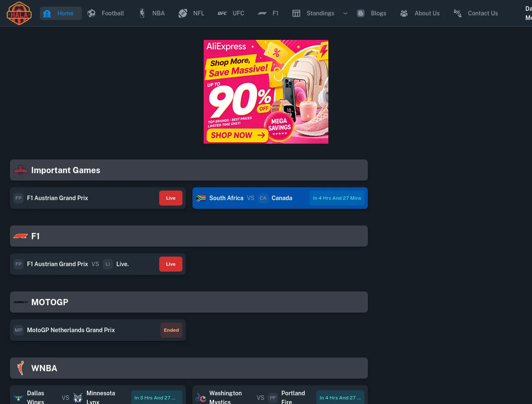This screenshot has height=404, width=532.
Task: Click the F1 section header logo
Action: point(20,236)
